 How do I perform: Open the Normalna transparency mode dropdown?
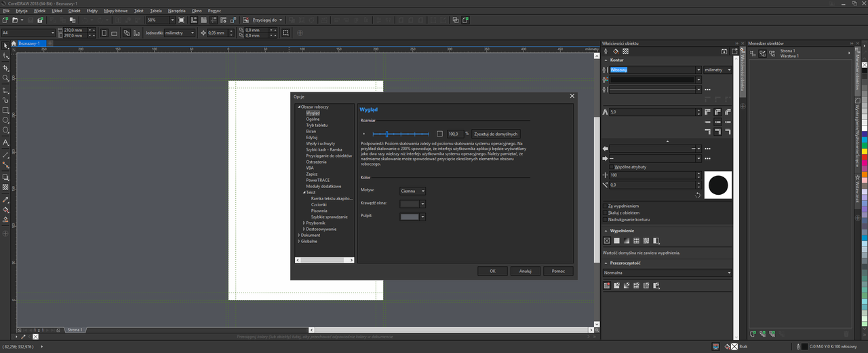pos(668,273)
